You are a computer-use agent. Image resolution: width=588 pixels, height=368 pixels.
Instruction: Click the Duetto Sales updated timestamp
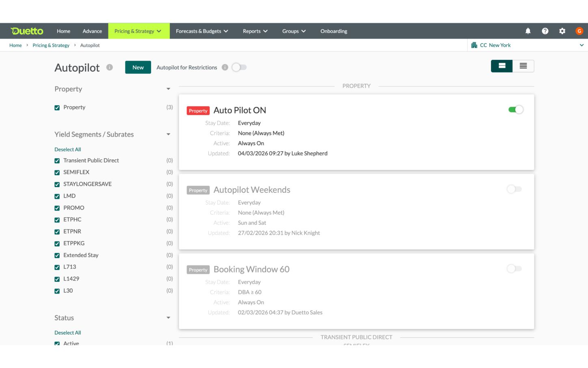280,312
